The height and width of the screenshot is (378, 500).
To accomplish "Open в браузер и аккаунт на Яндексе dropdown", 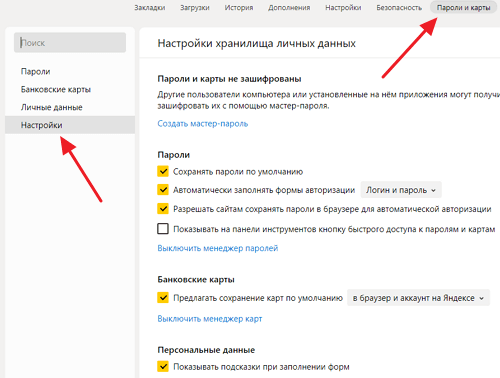I will pos(418,298).
